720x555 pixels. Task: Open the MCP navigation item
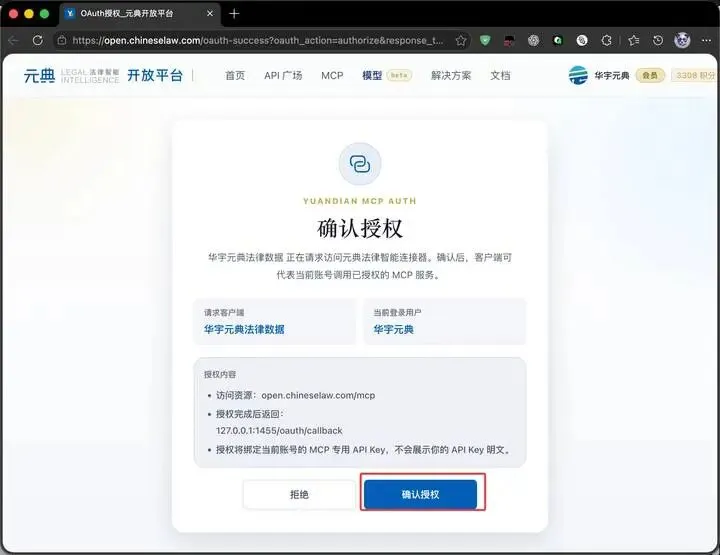tap(332, 75)
